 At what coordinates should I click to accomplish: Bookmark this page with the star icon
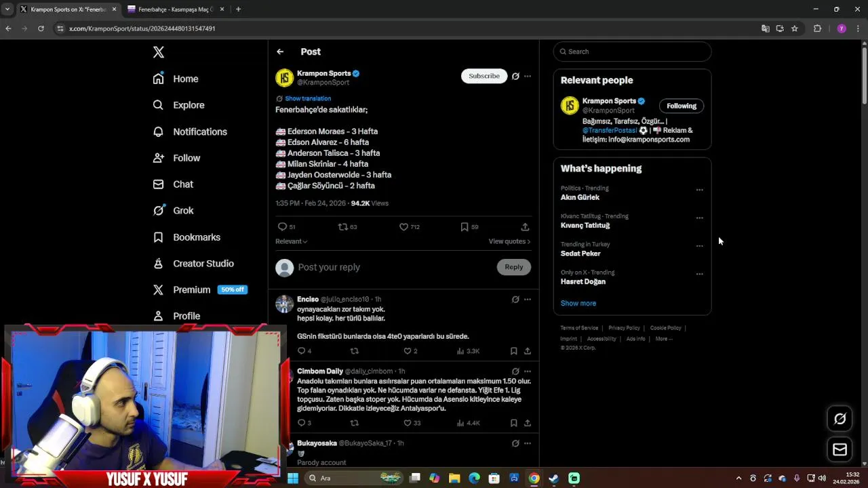[795, 28]
